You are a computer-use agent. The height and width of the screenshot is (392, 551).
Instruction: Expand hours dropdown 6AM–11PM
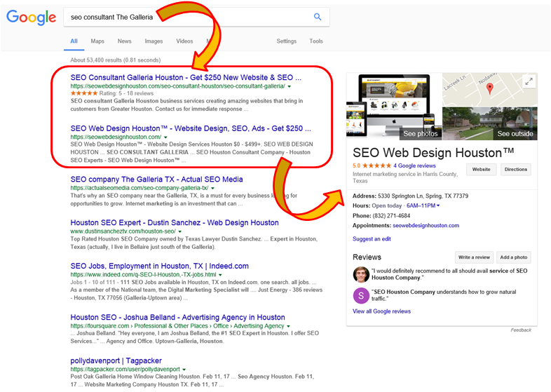[423, 205]
